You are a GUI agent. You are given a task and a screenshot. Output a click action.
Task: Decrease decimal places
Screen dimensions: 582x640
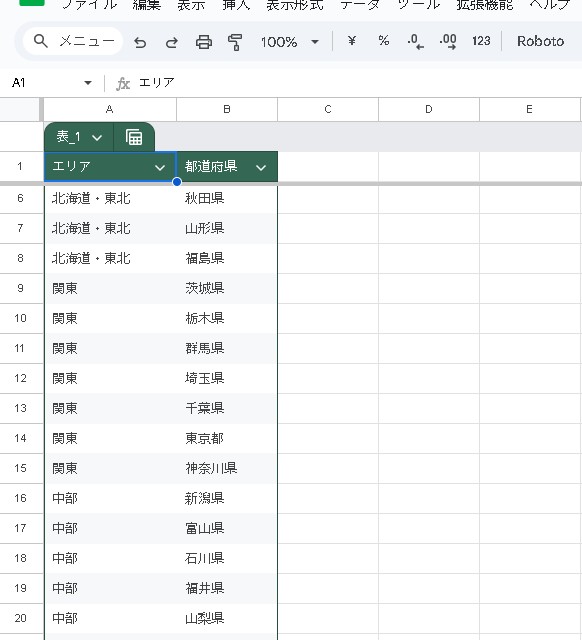(x=415, y=41)
